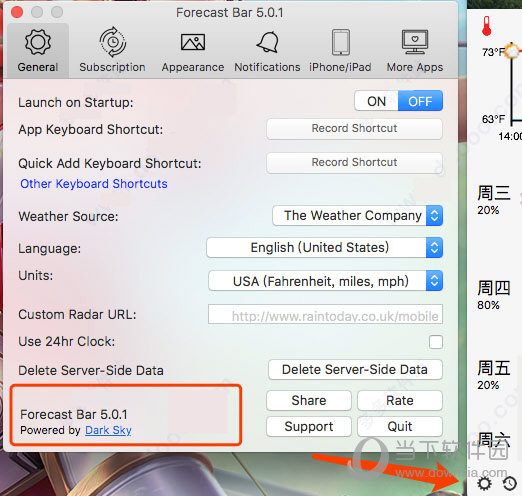This screenshot has width=522, height=496.
Task: Select the 周四 forecast row
Action: coord(494,295)
